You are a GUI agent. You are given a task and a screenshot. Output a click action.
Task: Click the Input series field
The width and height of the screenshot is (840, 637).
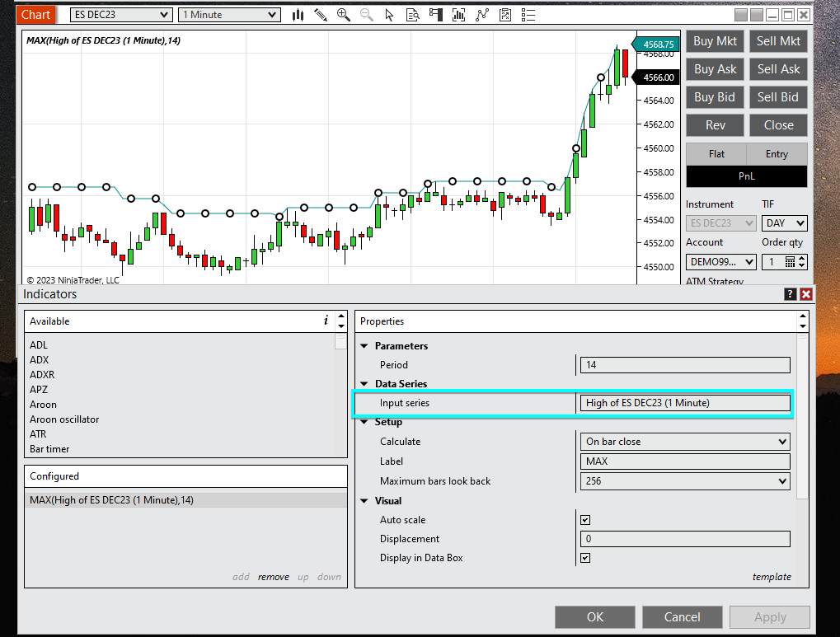click(685, 403)
